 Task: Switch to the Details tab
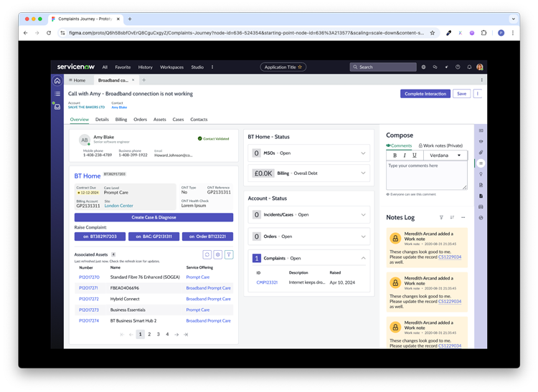click(102, 119)
